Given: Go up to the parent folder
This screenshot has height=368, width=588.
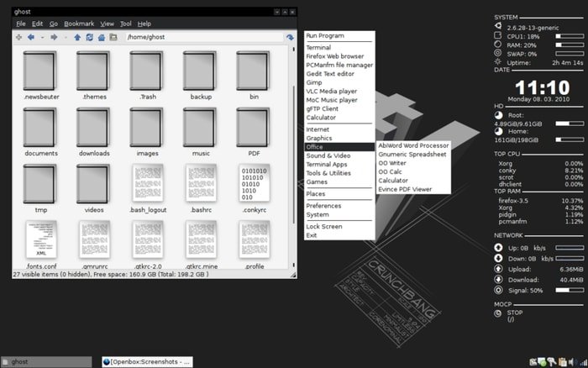Looking at the screenshot, I should (x=77, y=37).
